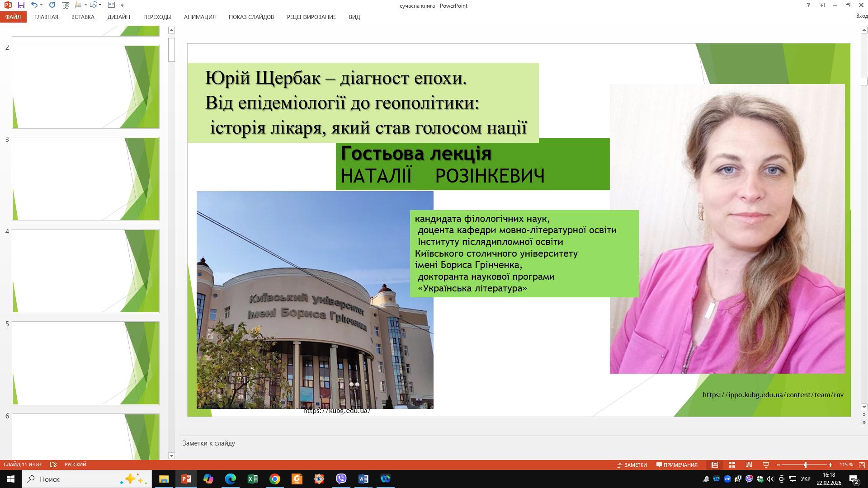Select slide 4 thumbnail
This screenshot has height=488, width=868.
(85, 271)
